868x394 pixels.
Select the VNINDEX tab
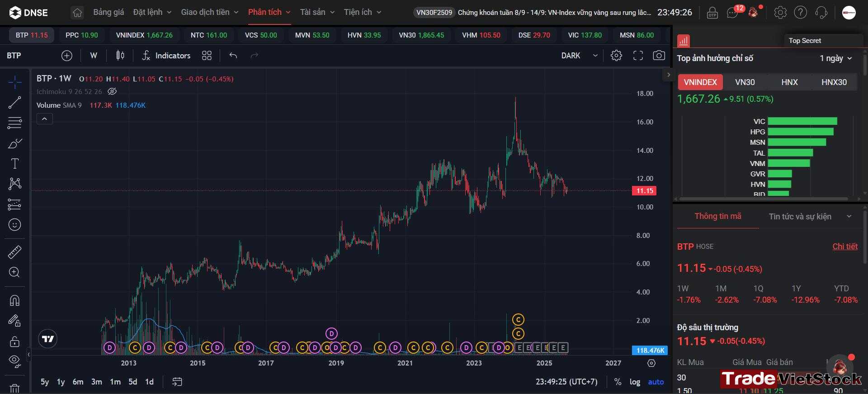click(x=700, y=82)
